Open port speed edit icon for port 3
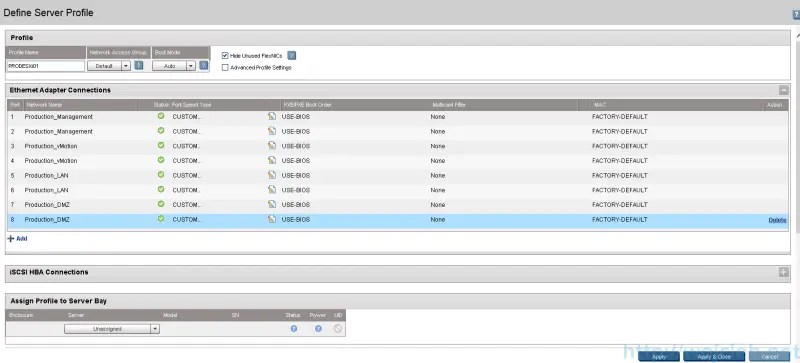 (x=272, y=146)
